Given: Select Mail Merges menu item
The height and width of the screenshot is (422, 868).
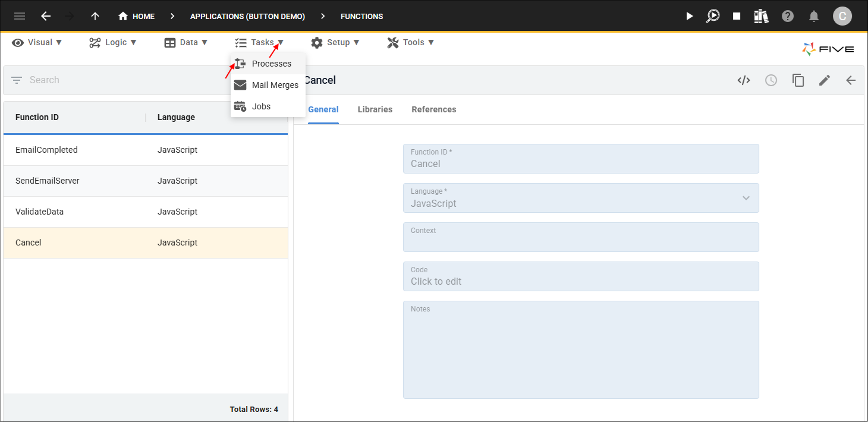Looking at the screenshot, I should click(268, 85).
